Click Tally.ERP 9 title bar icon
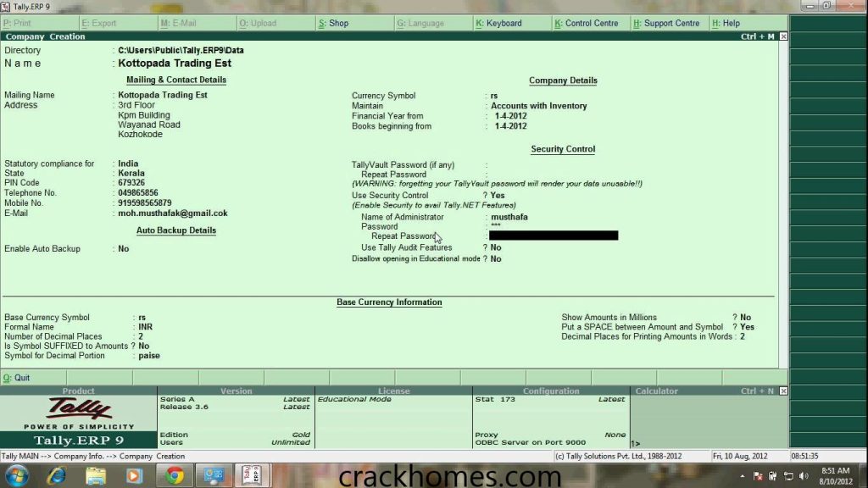The height and width of the screenshot is (488, 868). pyautogui.click(x=6, y=7)
